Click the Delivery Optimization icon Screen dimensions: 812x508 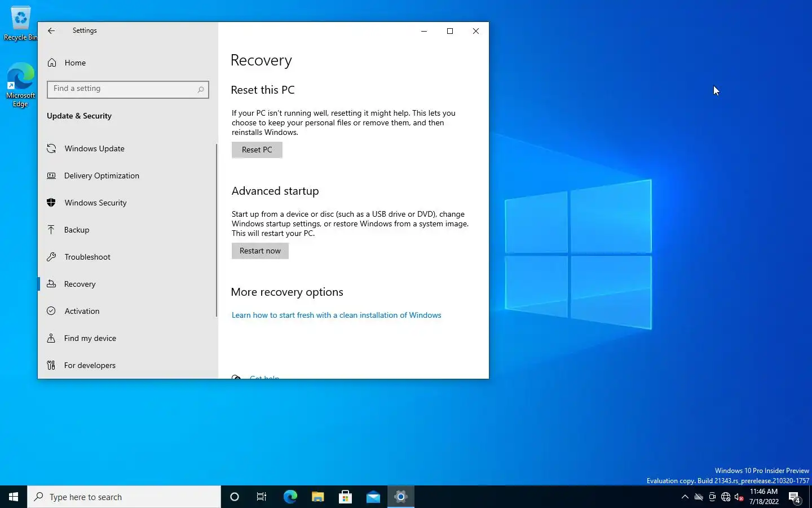51,176
